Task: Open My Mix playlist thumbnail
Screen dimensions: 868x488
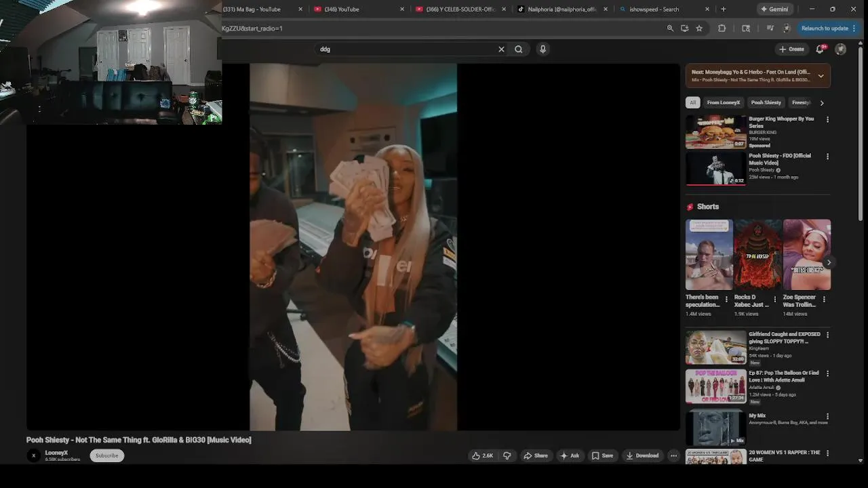Action: coord(715,428)
